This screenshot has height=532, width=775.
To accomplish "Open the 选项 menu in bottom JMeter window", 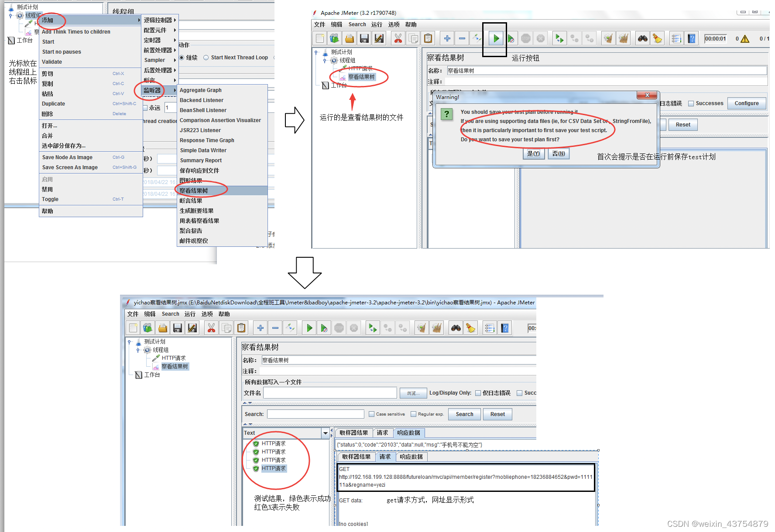I will [207, 314].
